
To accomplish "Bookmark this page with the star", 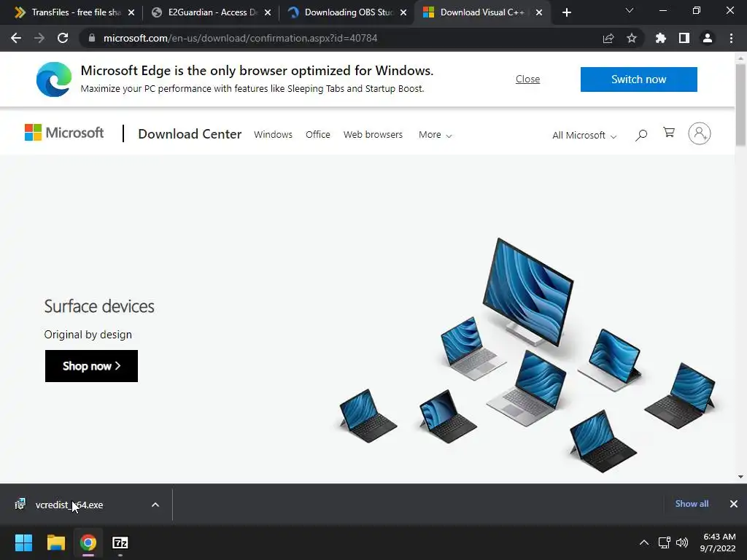I will [632, 38].
